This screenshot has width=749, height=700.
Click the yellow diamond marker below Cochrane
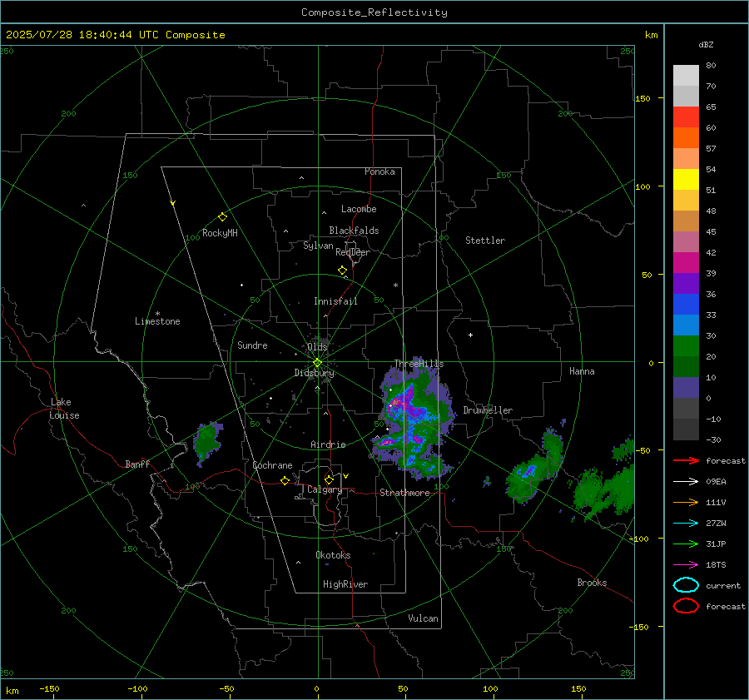[285, 480]
